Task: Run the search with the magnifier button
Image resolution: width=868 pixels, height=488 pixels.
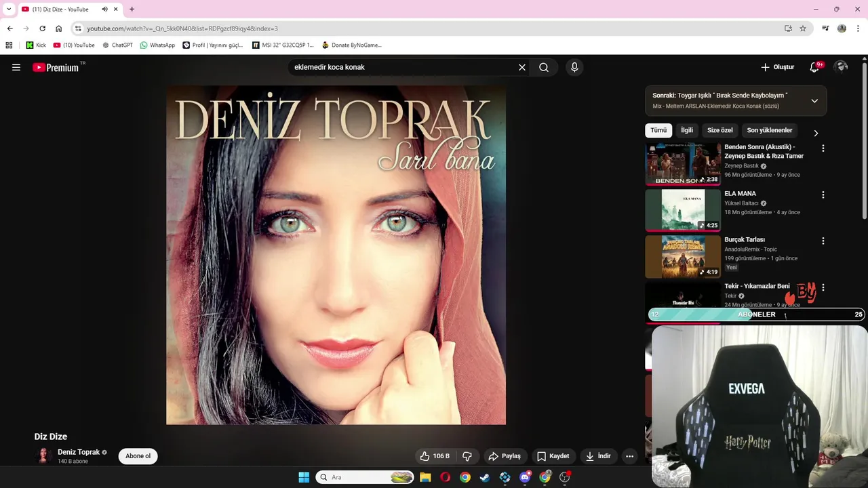Action: pyautogui.click(x=544, y=67)
